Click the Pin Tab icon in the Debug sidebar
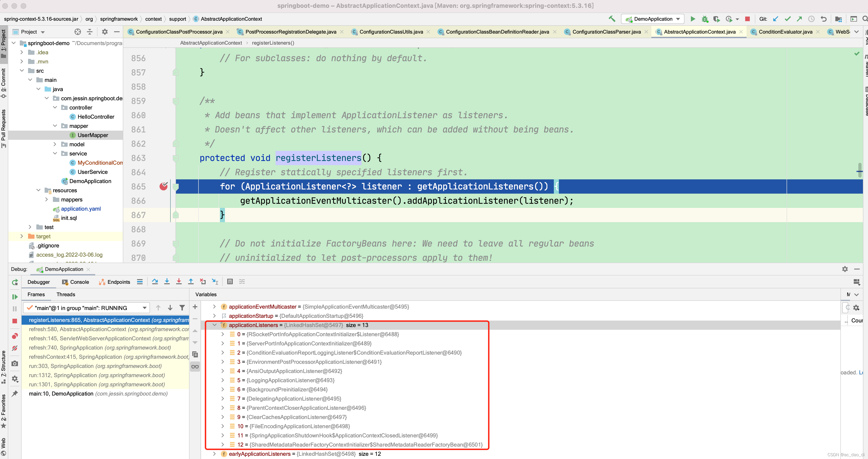 click(x=15, y=393)
